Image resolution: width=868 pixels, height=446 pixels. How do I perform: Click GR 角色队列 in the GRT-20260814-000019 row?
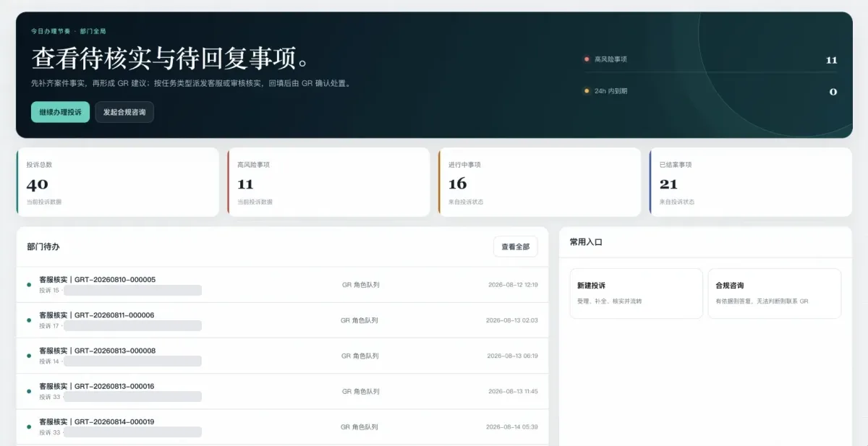(x=359, y=426)
